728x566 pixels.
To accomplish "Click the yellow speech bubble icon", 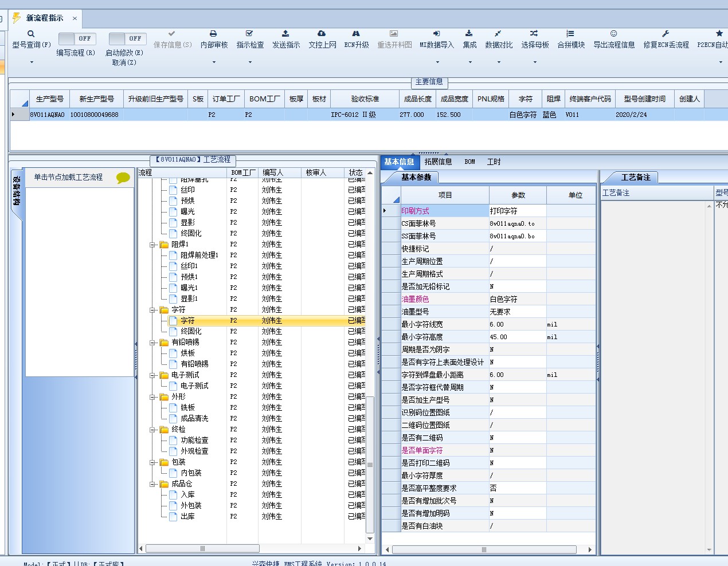I will [x=123, y=178].
